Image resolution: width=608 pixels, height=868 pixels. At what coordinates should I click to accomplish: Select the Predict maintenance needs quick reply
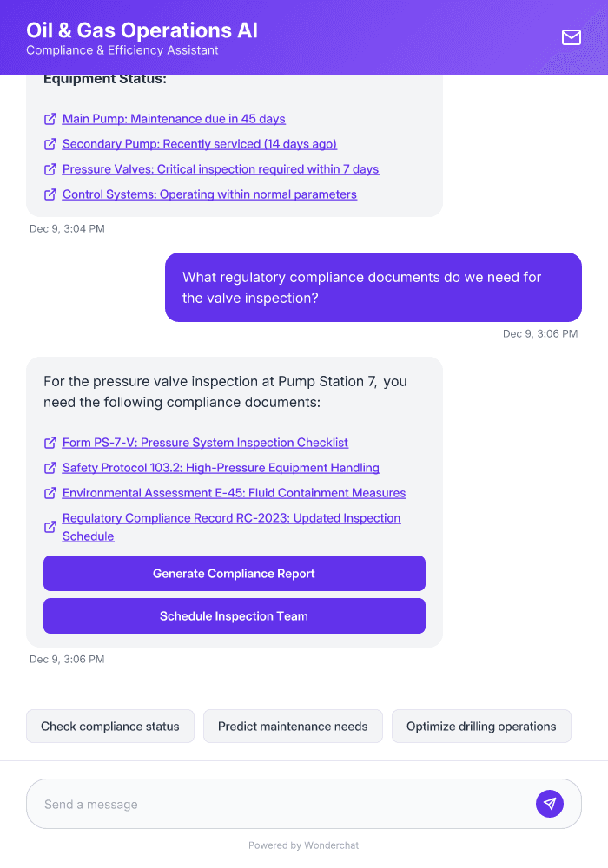click(x=293, y=726)
